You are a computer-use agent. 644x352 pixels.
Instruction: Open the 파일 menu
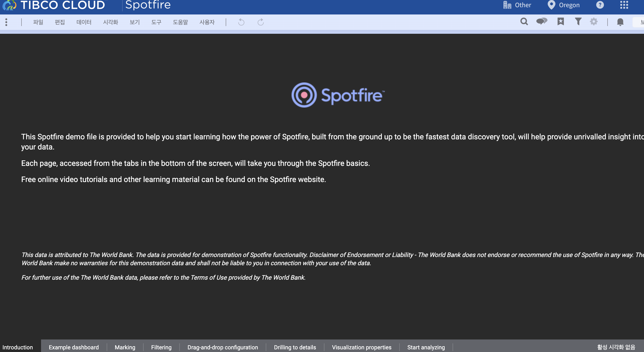coord(38,22)
